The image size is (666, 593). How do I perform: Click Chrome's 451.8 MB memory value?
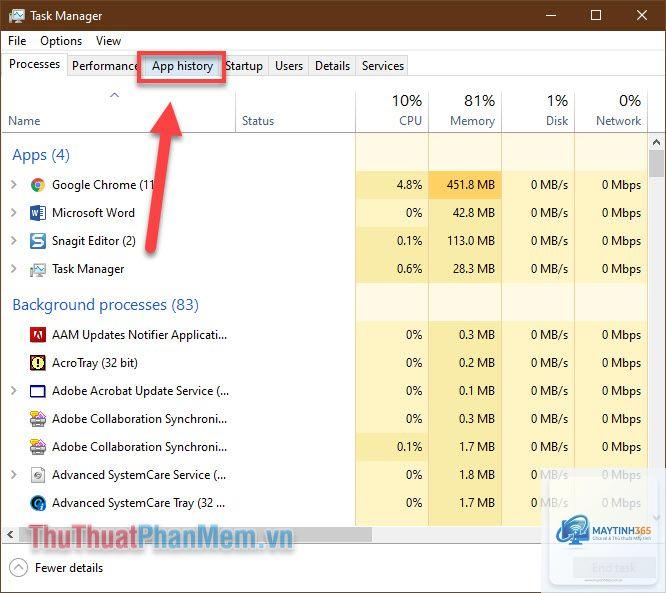(x=470, y=185)
